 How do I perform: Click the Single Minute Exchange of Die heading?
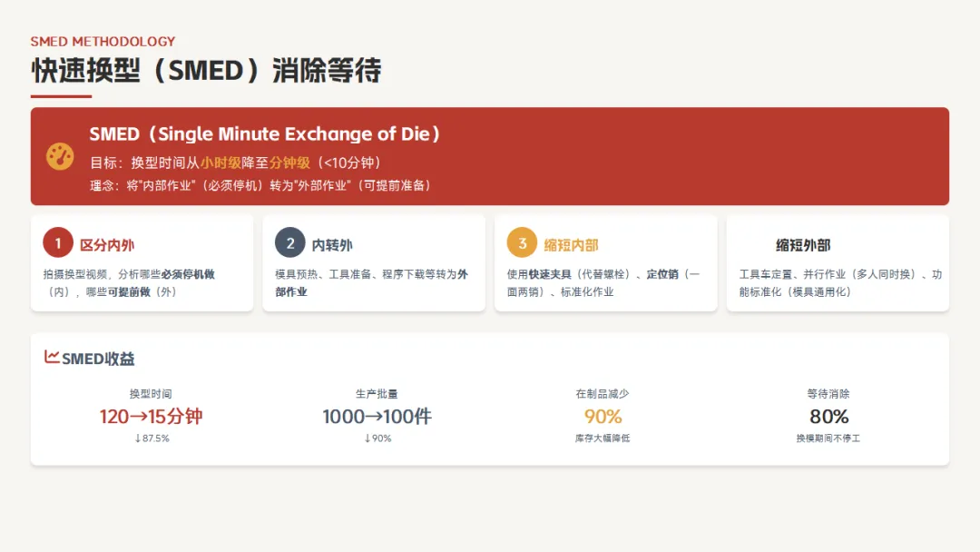(265, 133)
